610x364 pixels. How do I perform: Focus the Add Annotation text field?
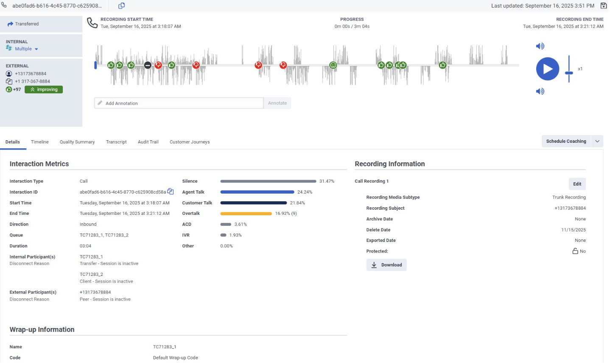tap(179, 103)
